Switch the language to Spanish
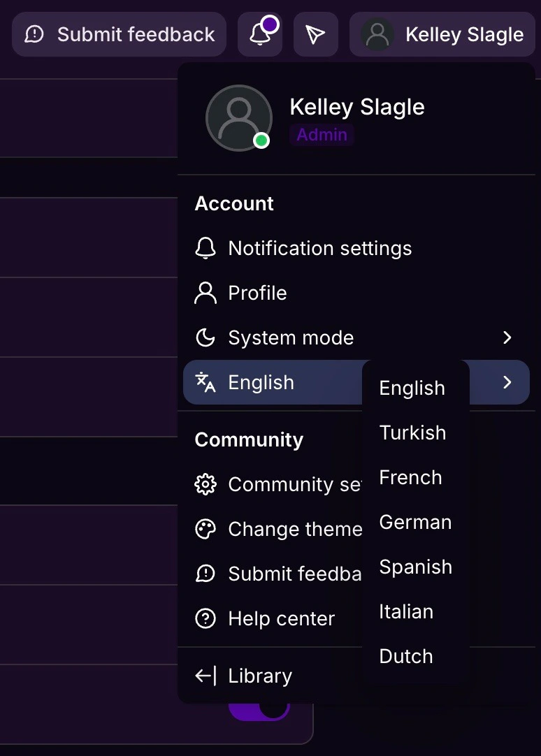The height and width of the screenshot is (756, 541). click(x=415, y=567)
